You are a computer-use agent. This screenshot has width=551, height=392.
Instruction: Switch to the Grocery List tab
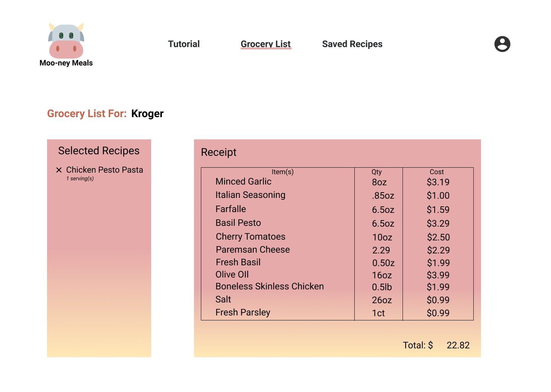click(x=266, y=44)
